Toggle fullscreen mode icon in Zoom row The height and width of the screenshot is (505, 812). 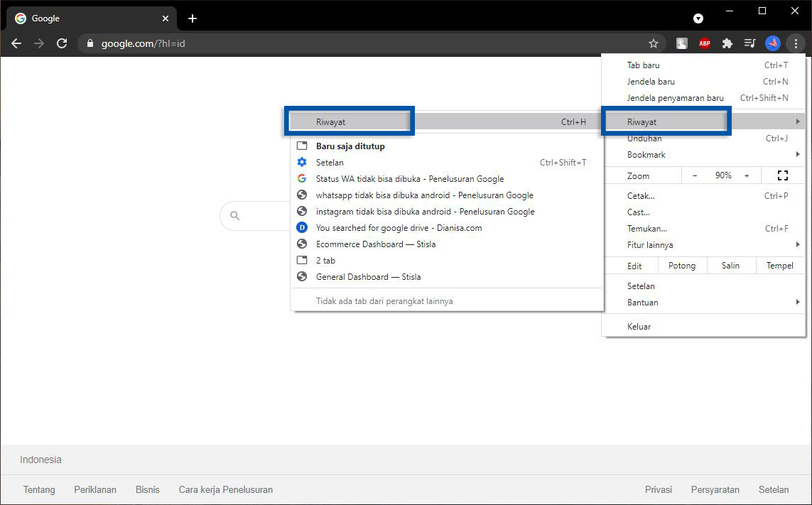[x=783, y=175]
